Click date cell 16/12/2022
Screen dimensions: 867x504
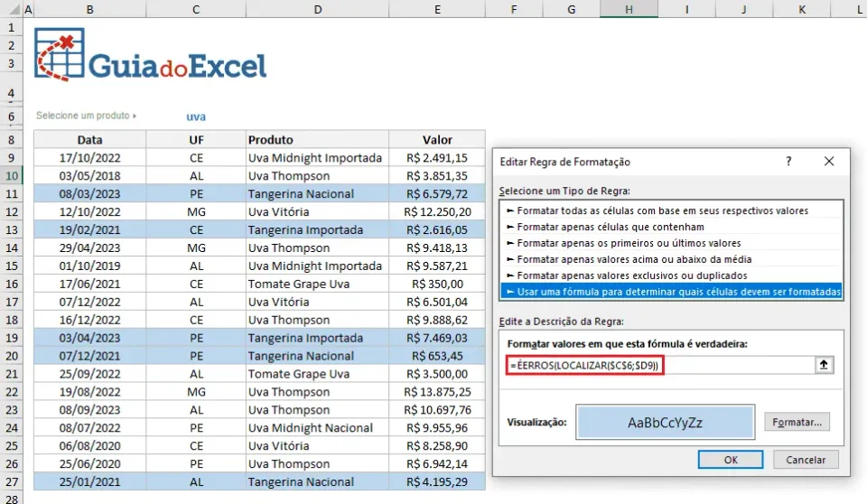click(89, 320)
